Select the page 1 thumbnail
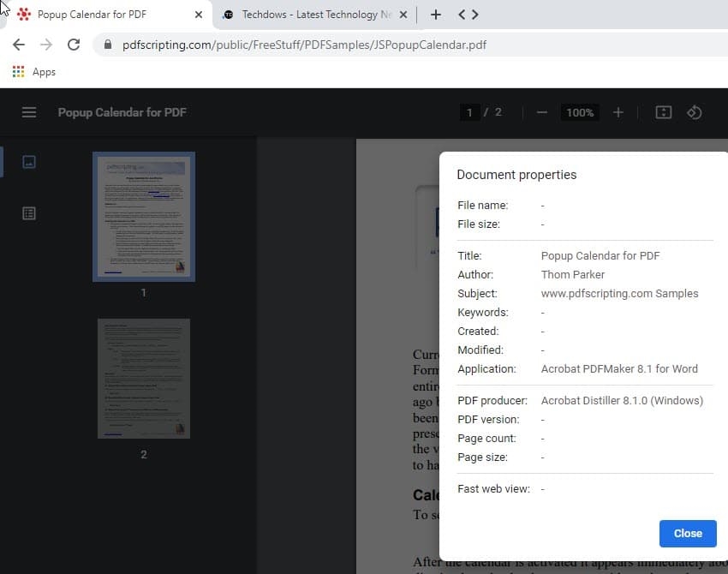Screen dimensions: 728x574 144,216
